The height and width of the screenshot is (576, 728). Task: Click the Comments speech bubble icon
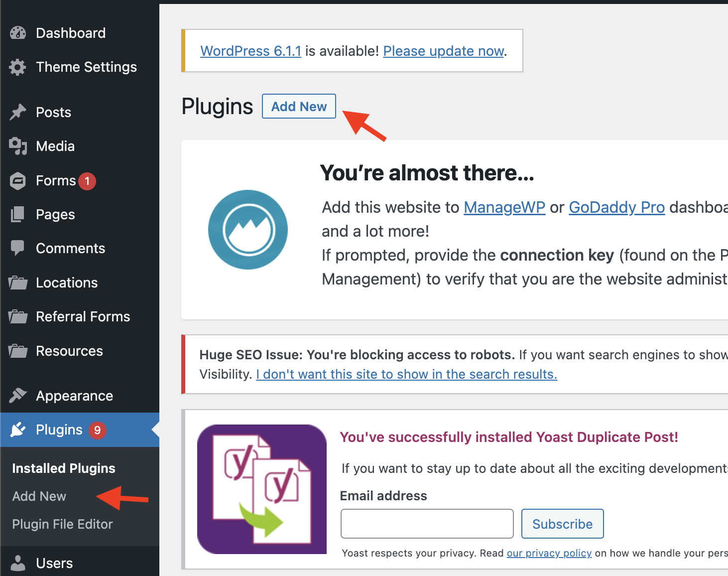pos(18,248)
